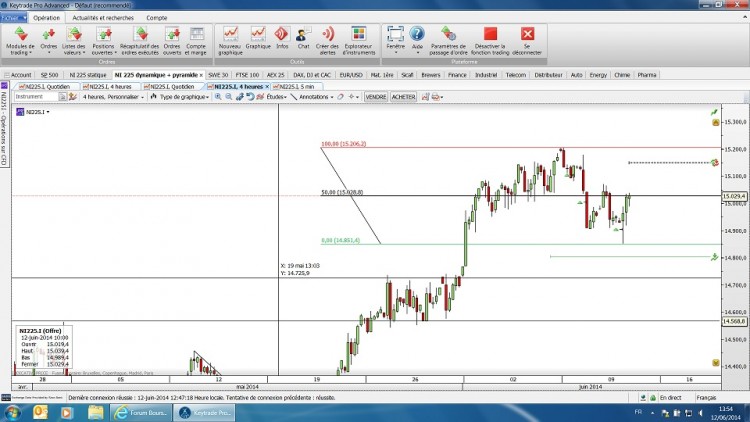Screen dimensions: 750x422
Task: Open the Ordres ouverts panel
Action: pos(172,41)
